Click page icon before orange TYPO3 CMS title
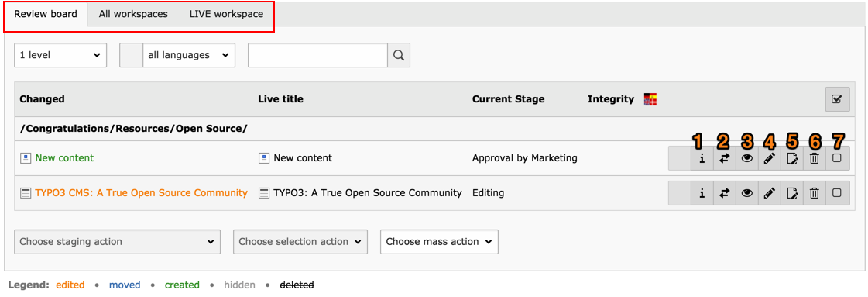 pos(25,193)
